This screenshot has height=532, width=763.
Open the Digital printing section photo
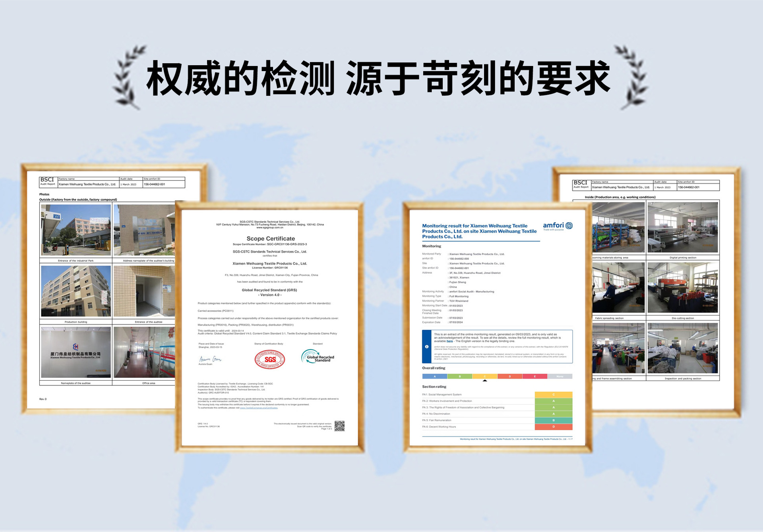coord(682,227)
